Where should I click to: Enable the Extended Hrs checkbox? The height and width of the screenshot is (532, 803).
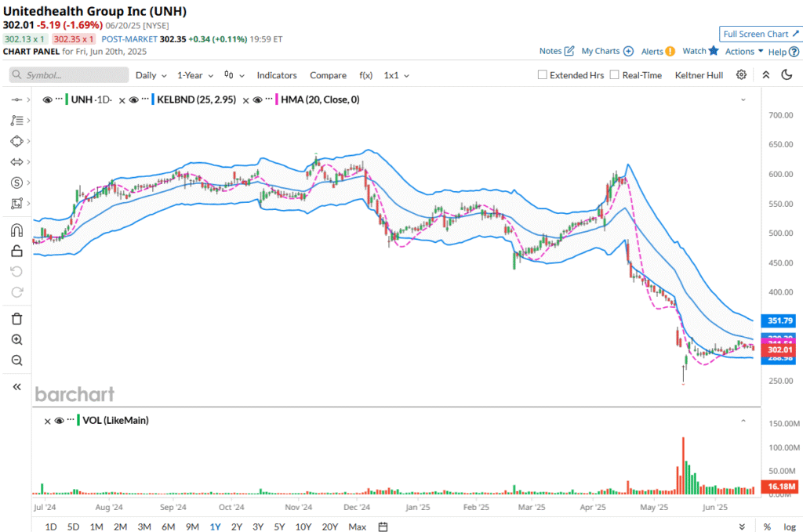pyautogui.click(x=543, y=75)
